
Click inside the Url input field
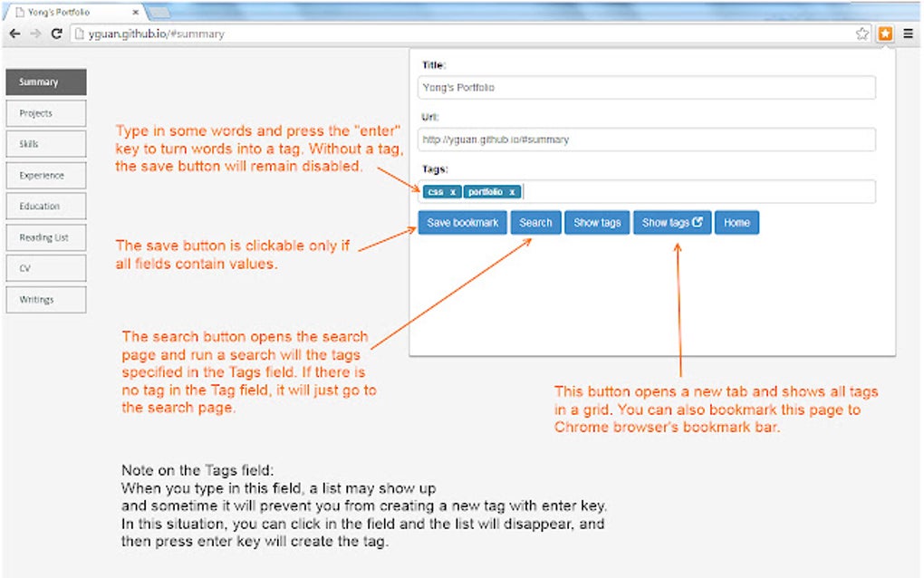[x=648, y=140]
